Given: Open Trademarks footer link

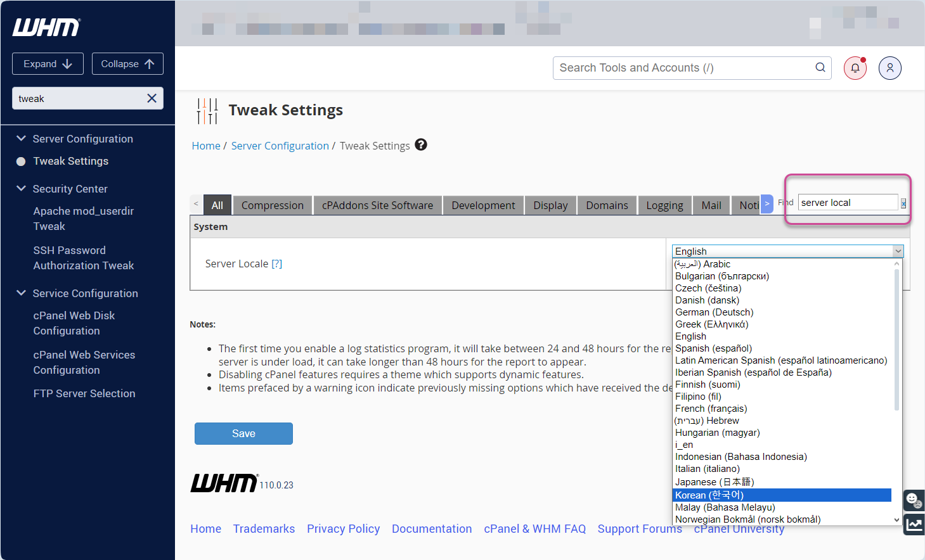Looking at the screenshot, I should click(264, 528).
